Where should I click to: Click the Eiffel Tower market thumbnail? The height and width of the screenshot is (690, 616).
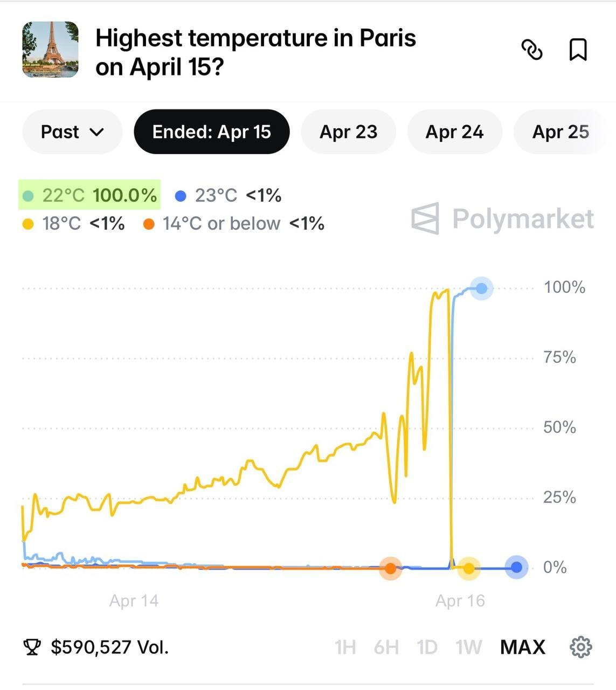coord(51,50)
